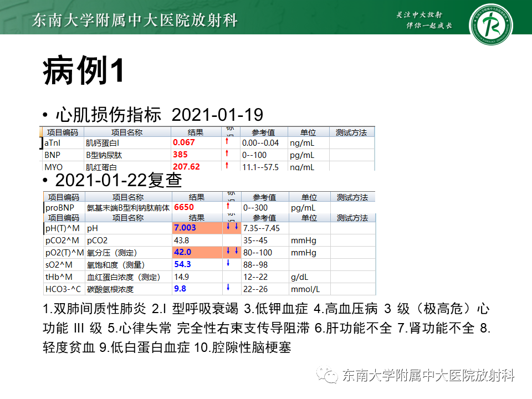Click the hemoglobin result 14.9
This screenshot has height=399, width=532.
tap(182, 277)
